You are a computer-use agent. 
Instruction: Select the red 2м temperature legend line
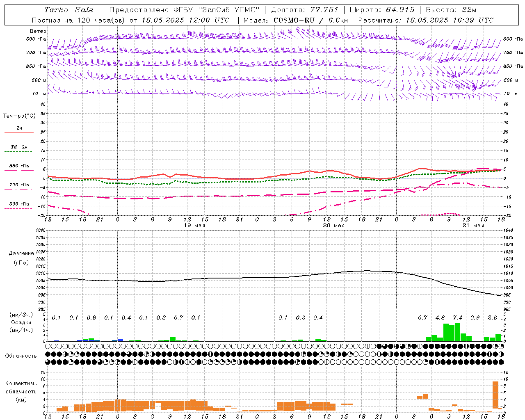coord(19,132)
